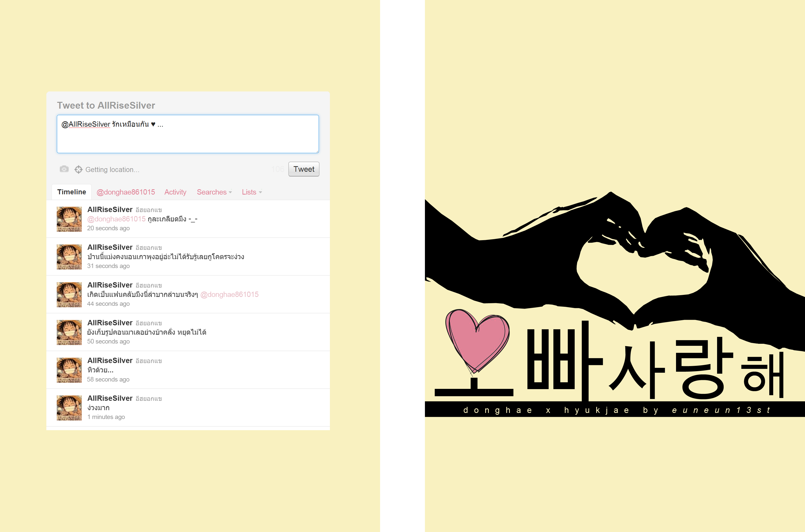Screen dimensions: 805x532
Task: Click avatar of the 44 seconds ago tweet
Action: pos(69,294)
